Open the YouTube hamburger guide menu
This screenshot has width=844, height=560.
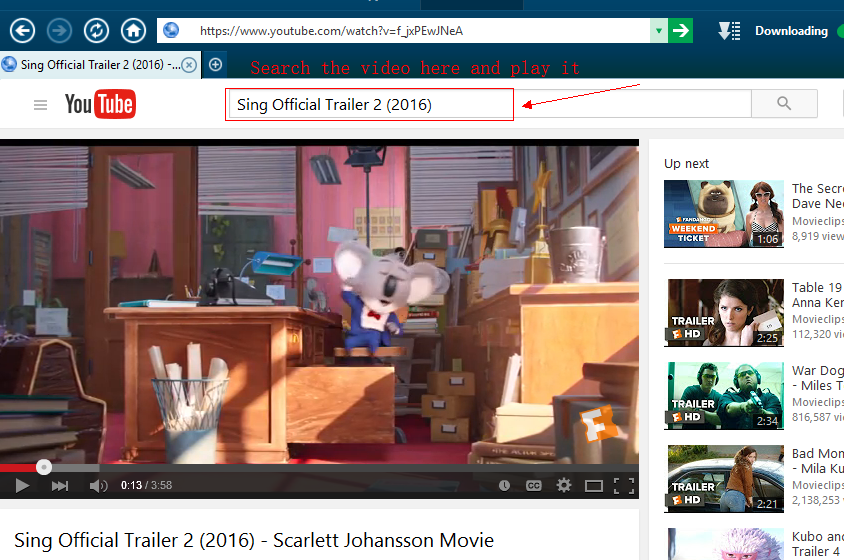click(40, 104)
